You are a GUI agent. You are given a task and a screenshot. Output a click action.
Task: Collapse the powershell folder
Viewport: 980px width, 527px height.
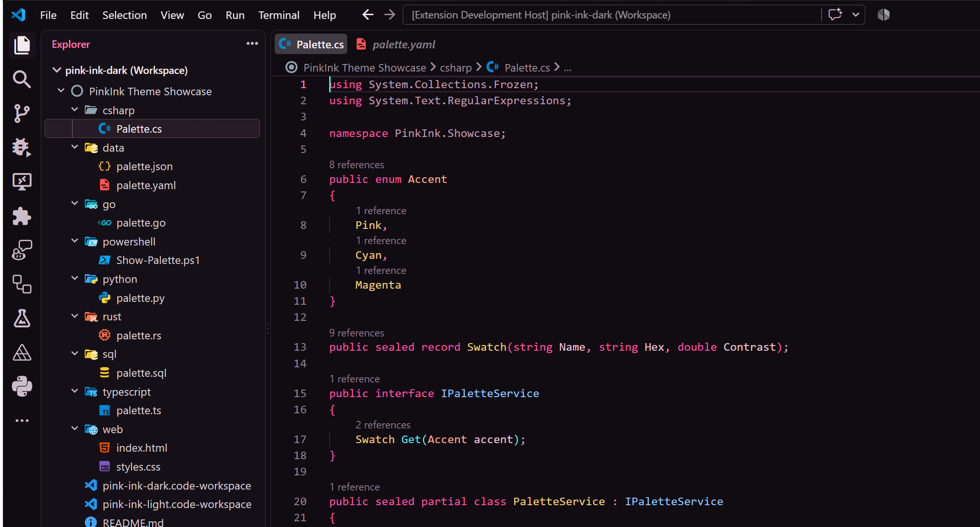[x=74, y=241]
